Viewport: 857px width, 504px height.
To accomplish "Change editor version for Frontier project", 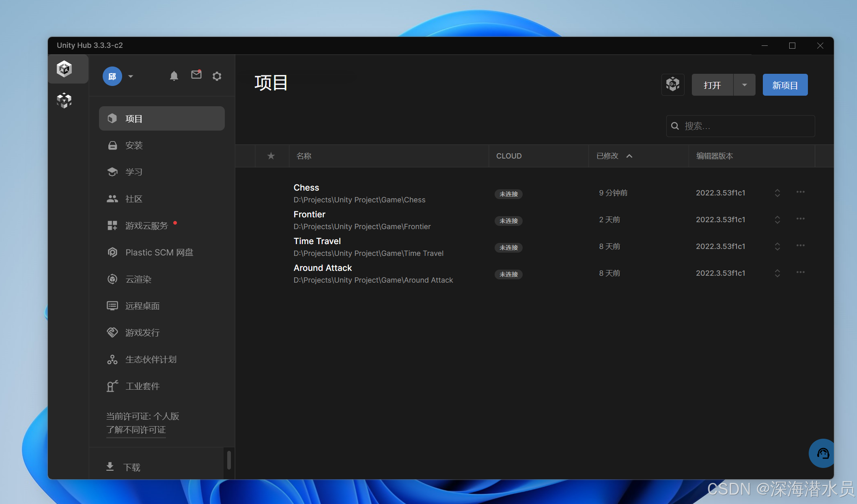I will point(777,219).
